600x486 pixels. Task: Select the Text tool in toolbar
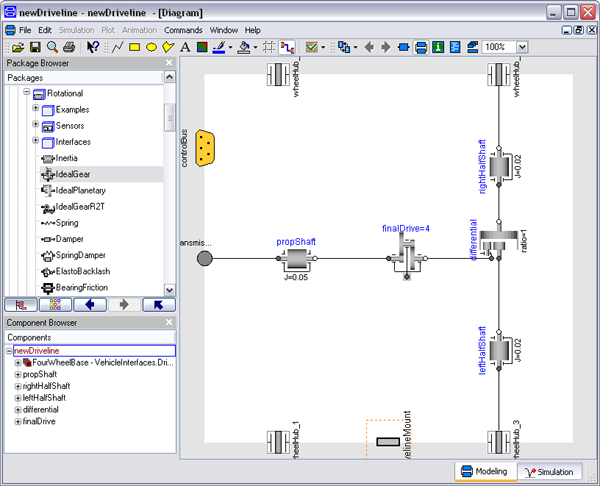[x=184, y=47]
